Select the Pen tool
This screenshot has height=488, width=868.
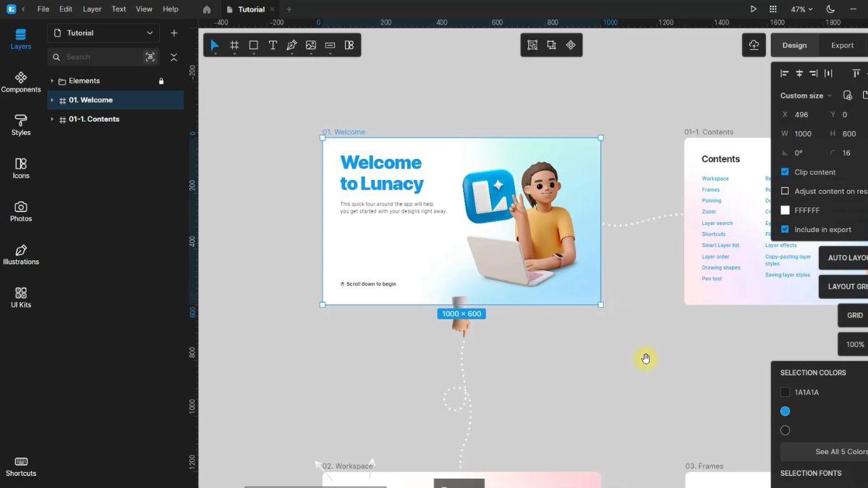[x=292, y=45]
